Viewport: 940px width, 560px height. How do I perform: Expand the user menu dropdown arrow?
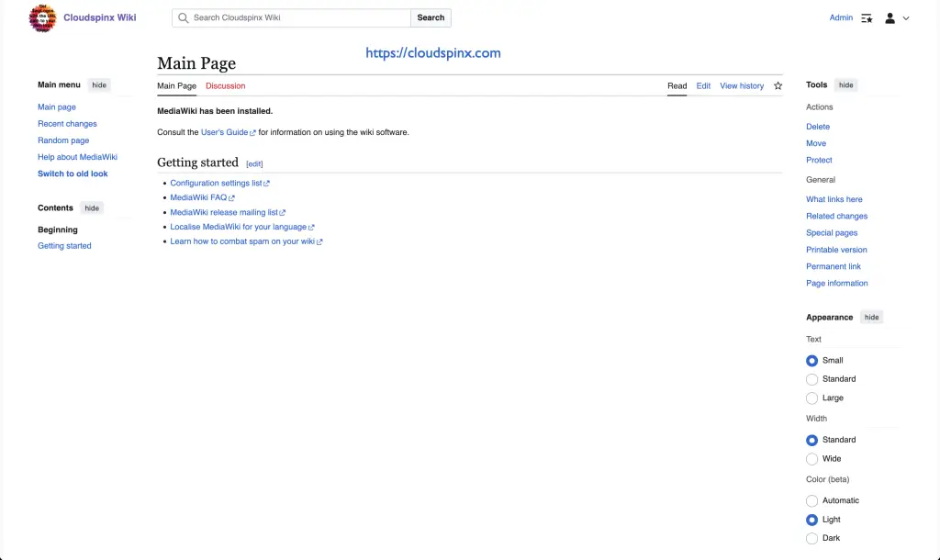(906, 18)
